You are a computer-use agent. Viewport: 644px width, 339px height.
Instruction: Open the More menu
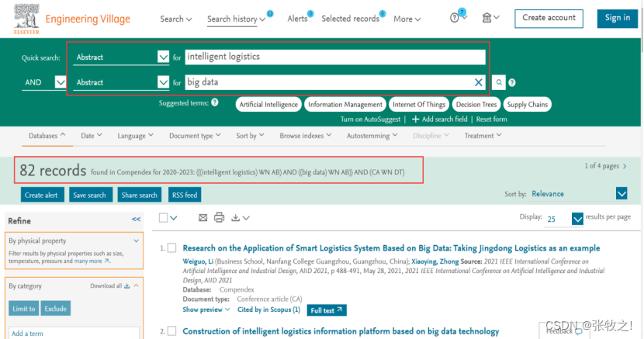(x=407, y=19)
